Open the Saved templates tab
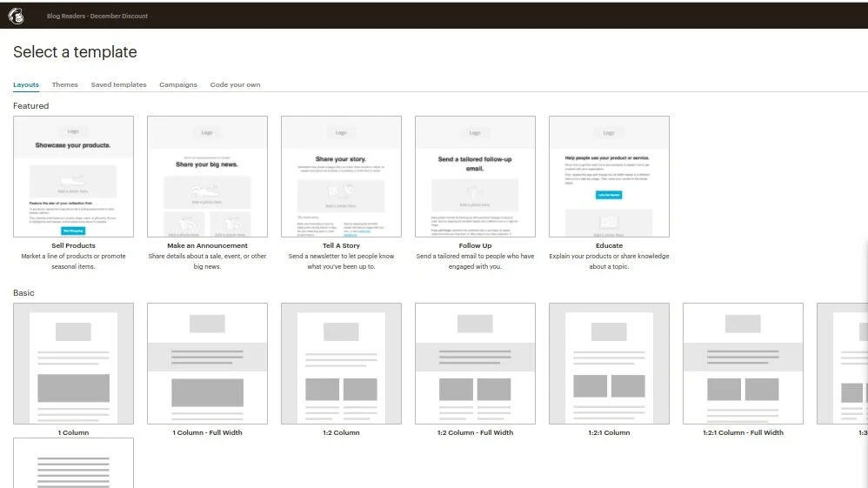The width and height of the screenshot is (868, 488). coord(118,84)
